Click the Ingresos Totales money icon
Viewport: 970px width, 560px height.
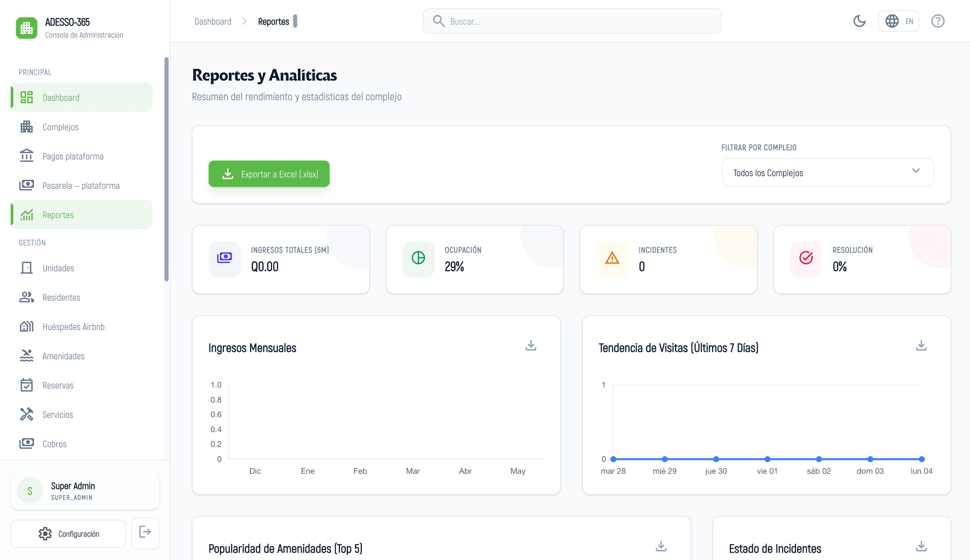click(x=224, y=258)
